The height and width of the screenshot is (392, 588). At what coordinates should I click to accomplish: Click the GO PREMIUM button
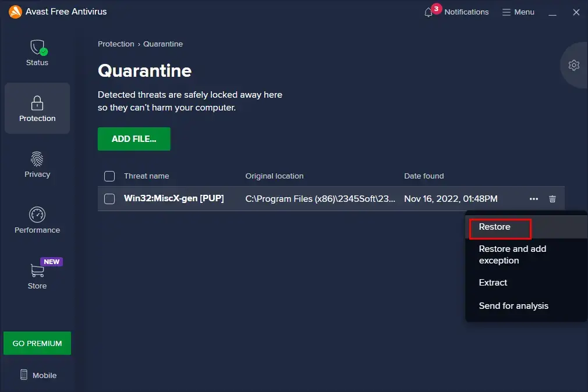pos(37,343)
